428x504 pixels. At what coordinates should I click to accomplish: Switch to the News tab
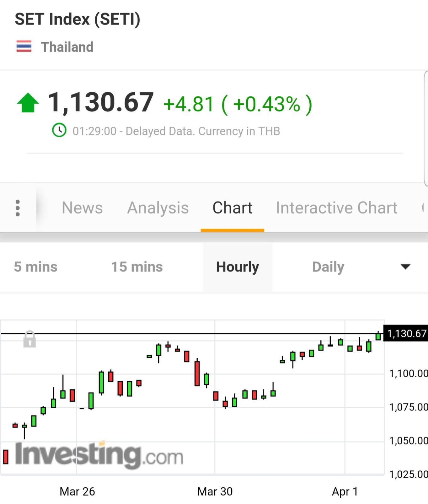(82, 208)
